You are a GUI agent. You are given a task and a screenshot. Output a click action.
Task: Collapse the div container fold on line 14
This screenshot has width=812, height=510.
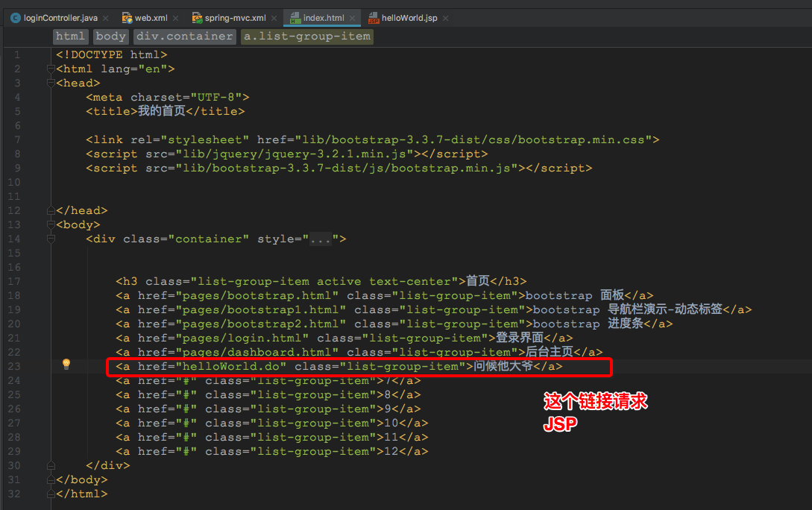coord(51,239)
